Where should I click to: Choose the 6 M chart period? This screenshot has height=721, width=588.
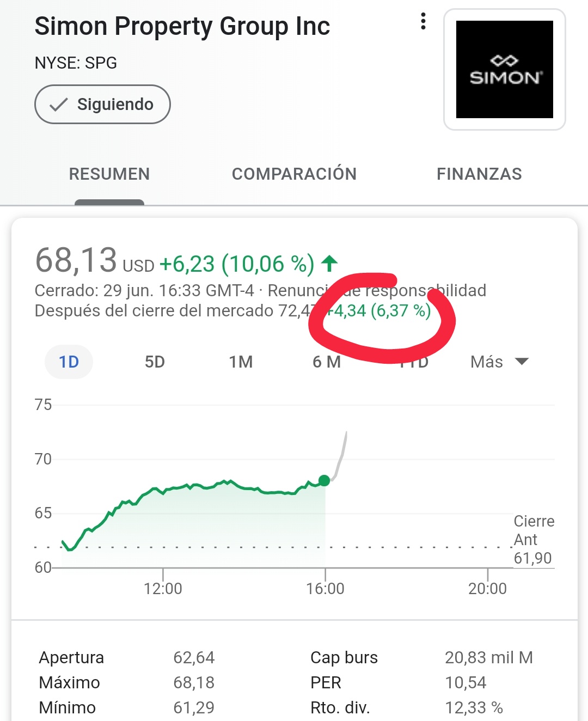coord(327,362)
